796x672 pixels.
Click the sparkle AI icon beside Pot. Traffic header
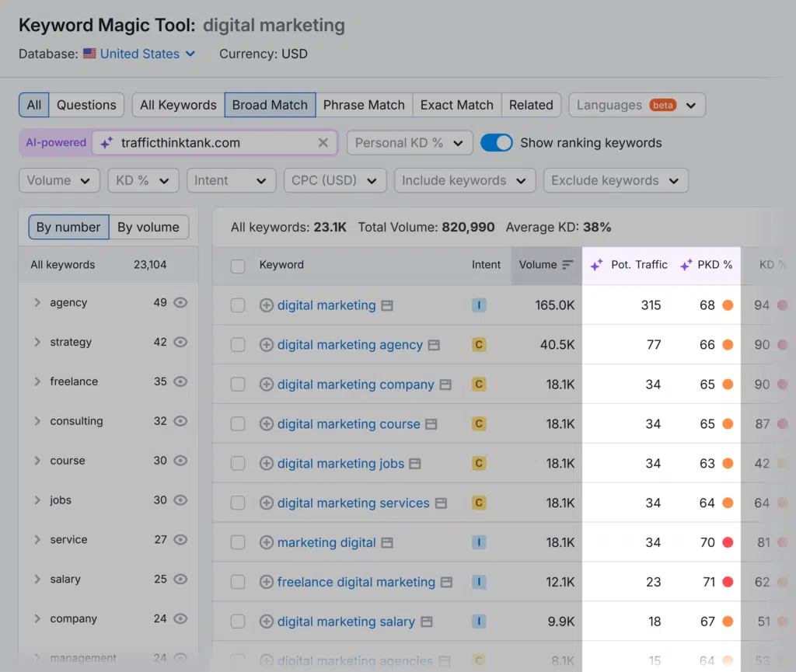tap(596, 264)
